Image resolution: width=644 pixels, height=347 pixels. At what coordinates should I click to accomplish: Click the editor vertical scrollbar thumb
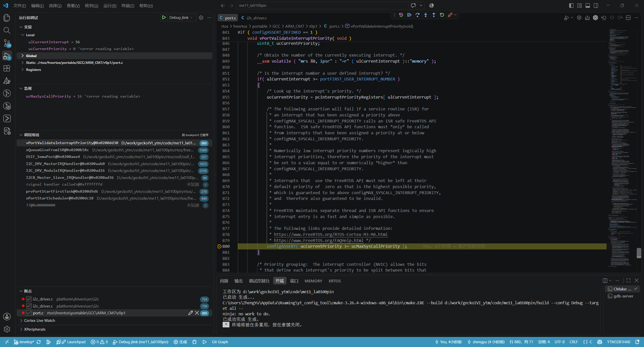(639, 253)
